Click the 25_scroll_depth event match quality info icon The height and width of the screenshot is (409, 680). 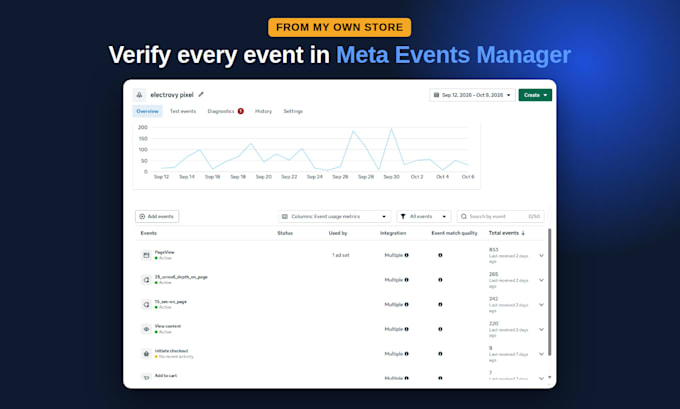[440, 280]
